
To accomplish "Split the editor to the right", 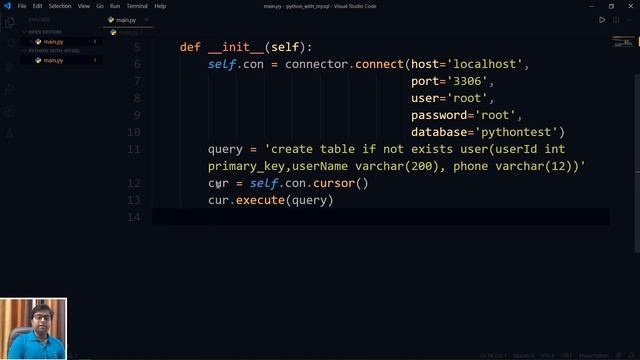I will click(x=616, y=20).
